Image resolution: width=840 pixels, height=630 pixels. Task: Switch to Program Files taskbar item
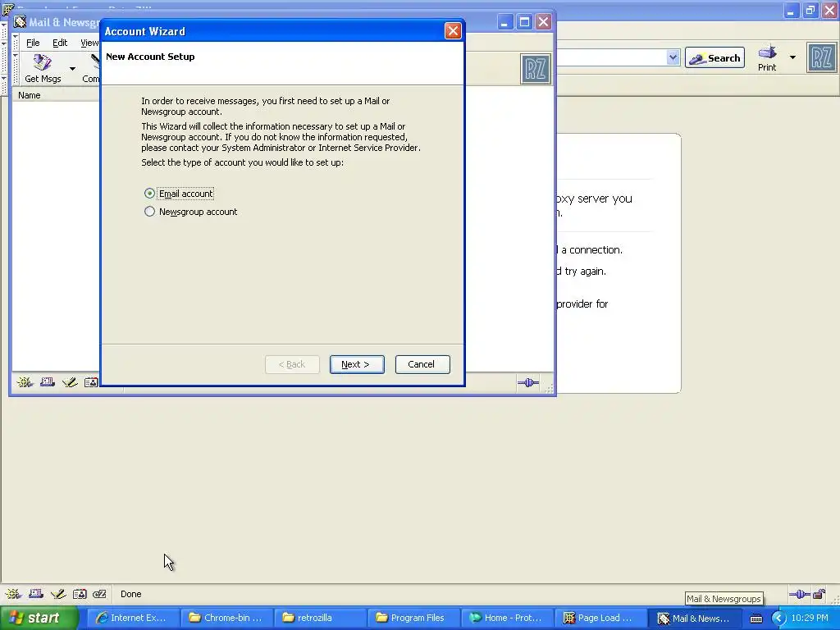click(413, 618)
